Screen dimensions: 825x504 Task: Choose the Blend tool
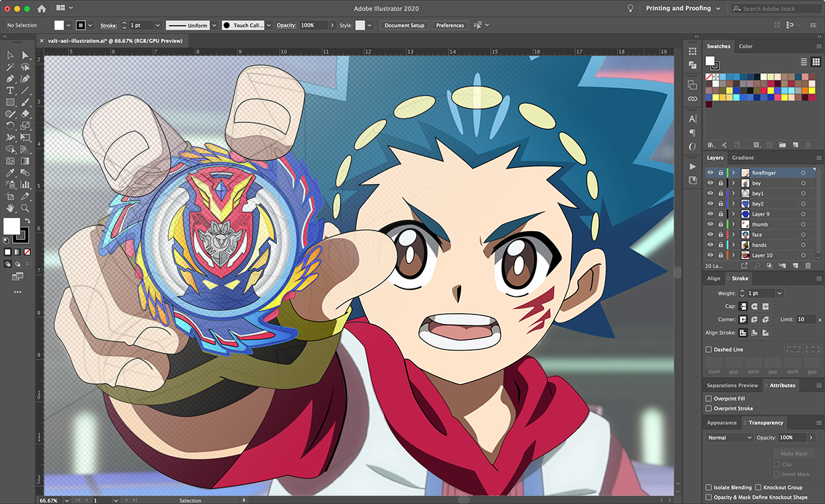25,173
